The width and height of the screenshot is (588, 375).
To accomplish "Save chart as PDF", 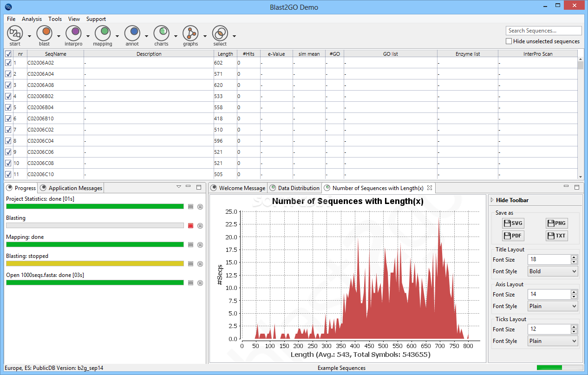I will pyautogui.click(x=513, y=236).
